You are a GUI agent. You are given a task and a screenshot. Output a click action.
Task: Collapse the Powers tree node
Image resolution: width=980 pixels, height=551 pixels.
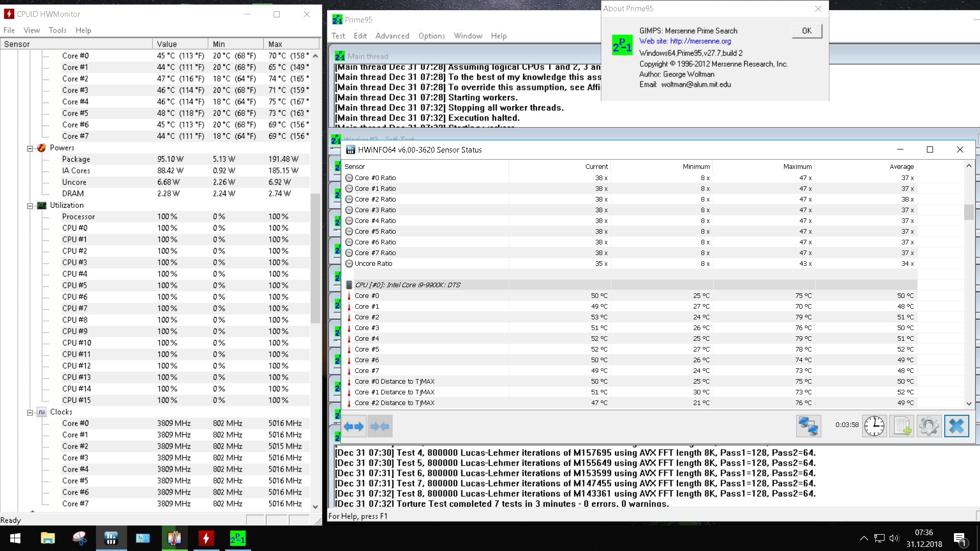[30, 148]
